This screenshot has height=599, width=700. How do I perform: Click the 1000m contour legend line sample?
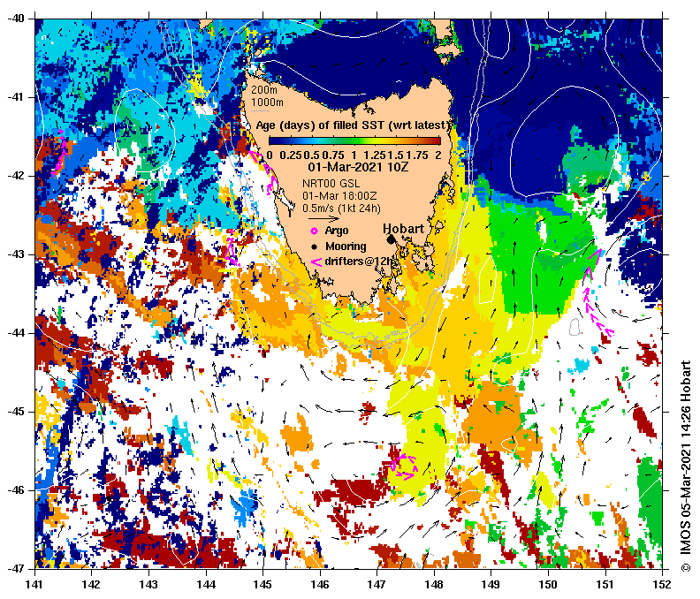tap(260, 110)
